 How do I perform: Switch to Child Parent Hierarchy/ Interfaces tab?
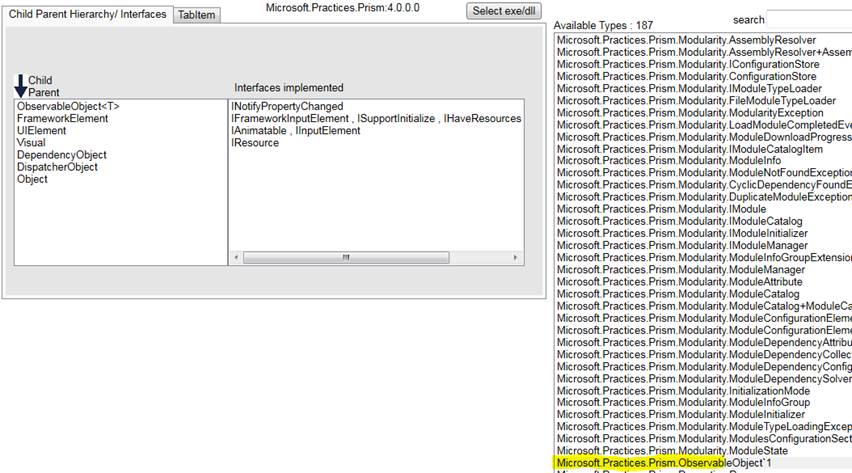[87, 14]
